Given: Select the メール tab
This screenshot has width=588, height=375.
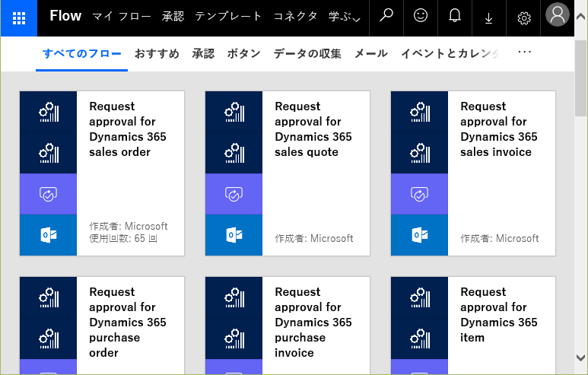Looking at the screenshot, I should pos(371,53).
